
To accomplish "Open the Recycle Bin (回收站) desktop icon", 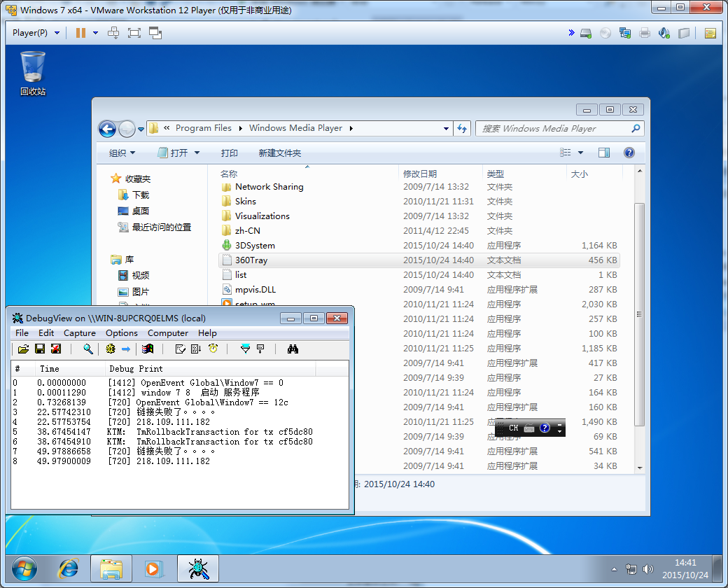I will pyautogui.click(x=33, y=73).
